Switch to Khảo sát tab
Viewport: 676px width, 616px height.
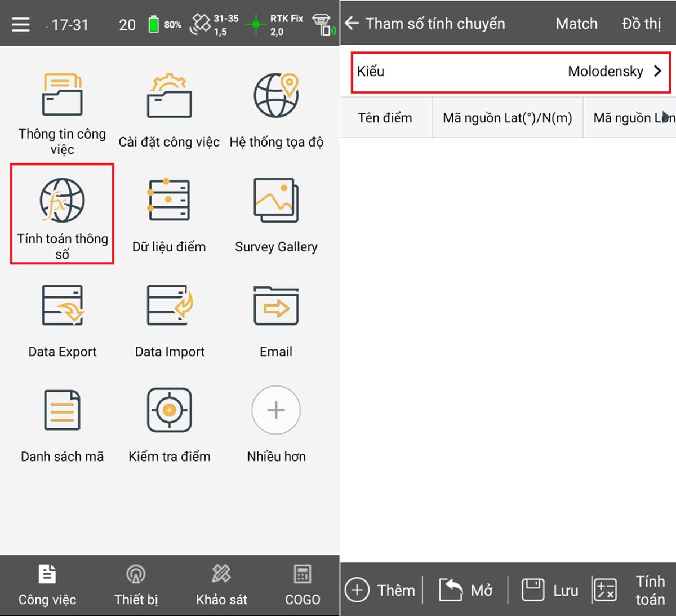pos(221,586)
